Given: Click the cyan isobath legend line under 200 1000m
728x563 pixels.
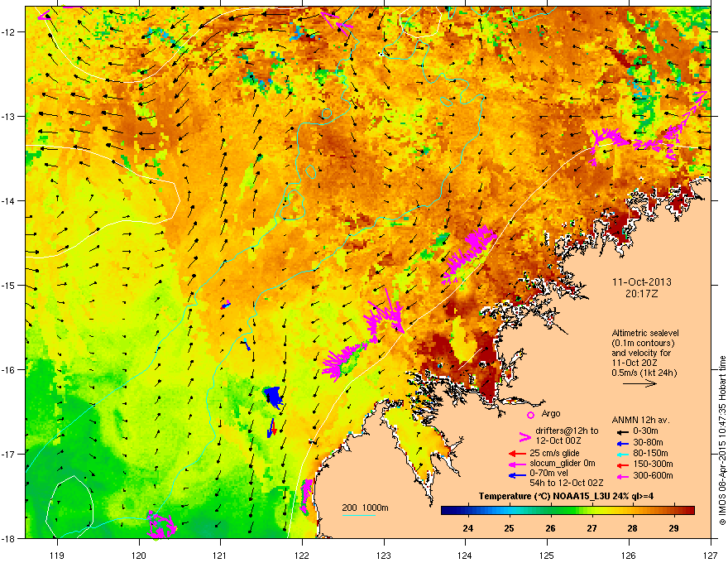Looking at the screenshot, I should pos(359,515).
